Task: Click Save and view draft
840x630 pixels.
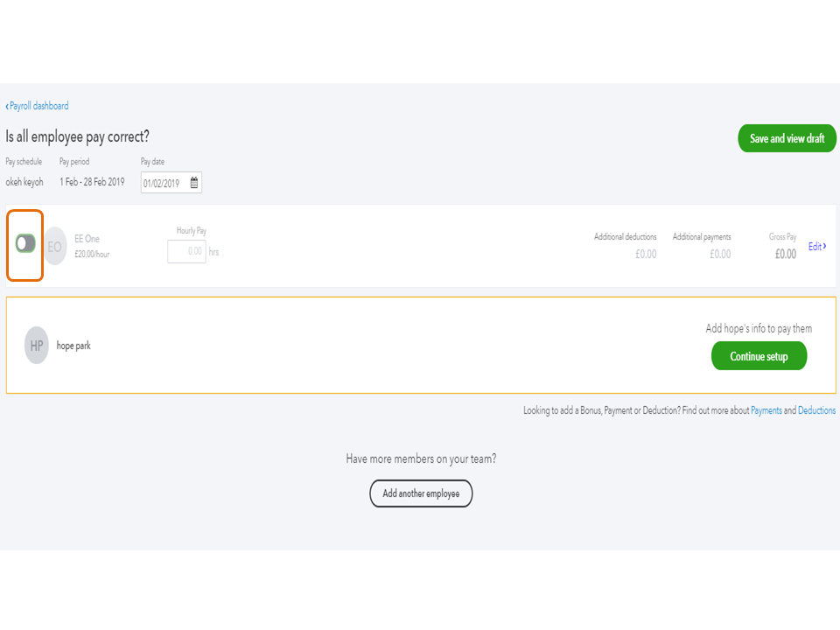Action: click(x=787, y=138)
